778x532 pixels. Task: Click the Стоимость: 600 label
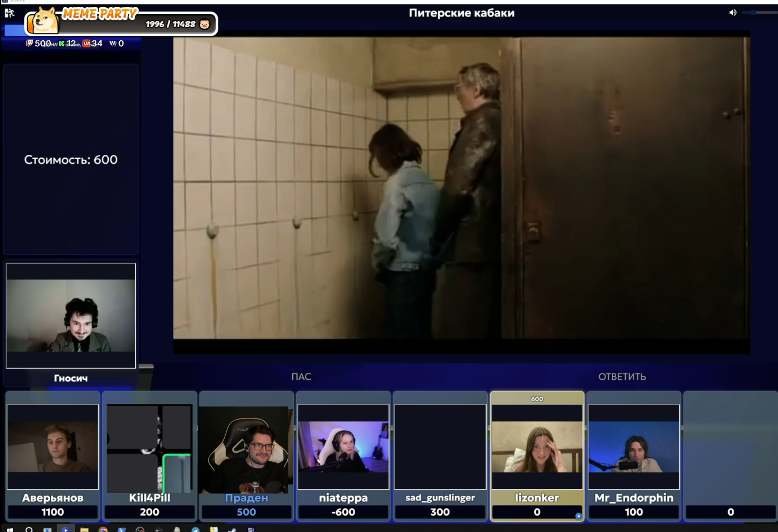point(71,160)
